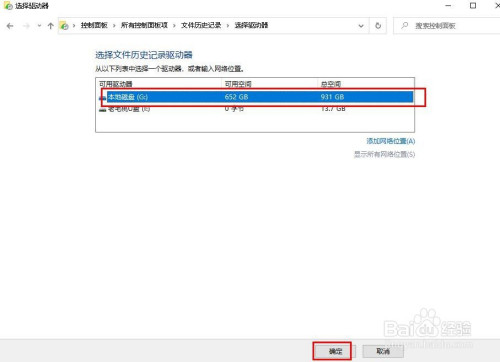500x362 pixels.
Task: Go back with the left arrow
Action: click(x=10, y=26)
